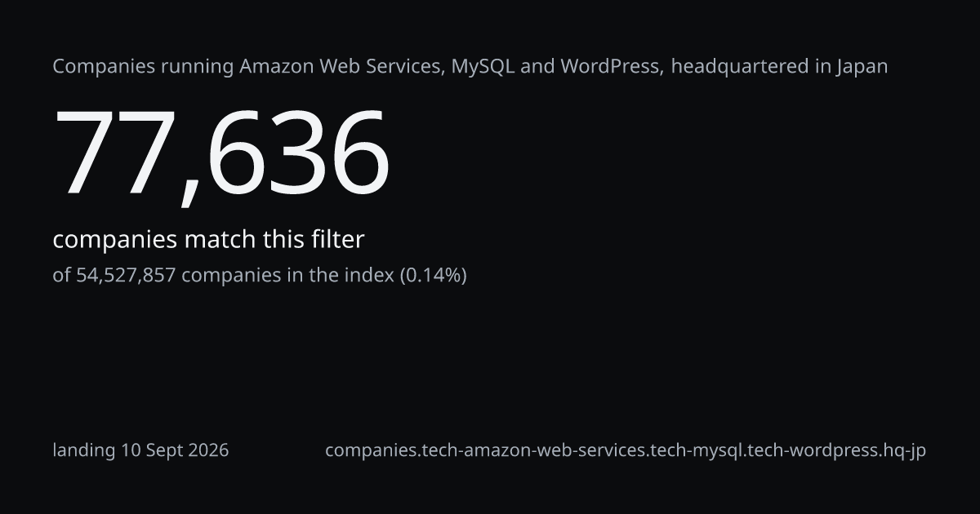Click 'companies in the index' text
This screenshot has height=514, width=980.
(287, 276)
